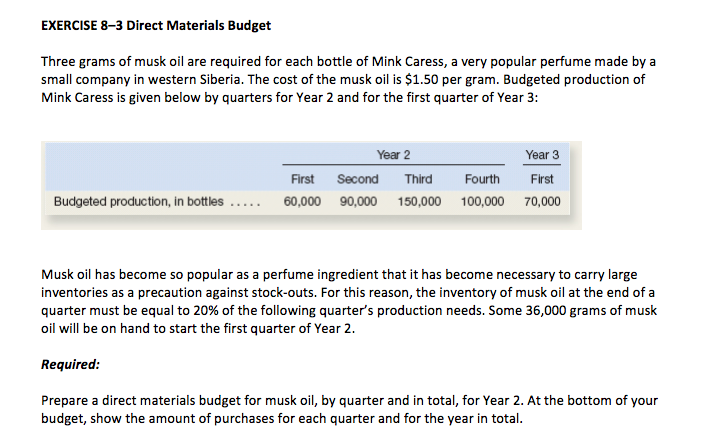This screenshot has width=703, height=445.
Task: Click the 90,000 production value cell
Action: coord(358,201)
